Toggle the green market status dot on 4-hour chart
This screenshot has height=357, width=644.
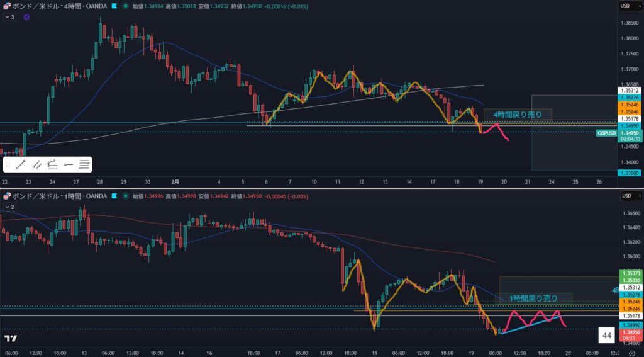point(126,6)
